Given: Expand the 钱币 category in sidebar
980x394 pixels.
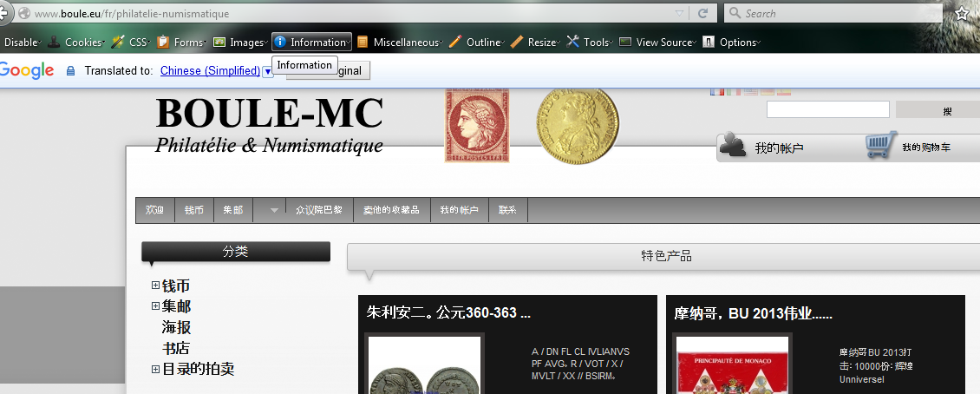Looking at the screenshot, I should coord(155,286).
